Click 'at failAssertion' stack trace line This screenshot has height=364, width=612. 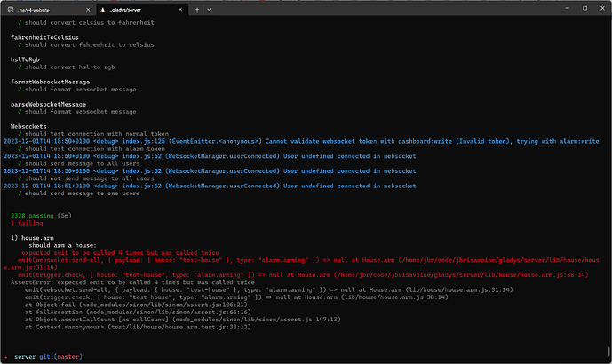(x=139, y=312)
